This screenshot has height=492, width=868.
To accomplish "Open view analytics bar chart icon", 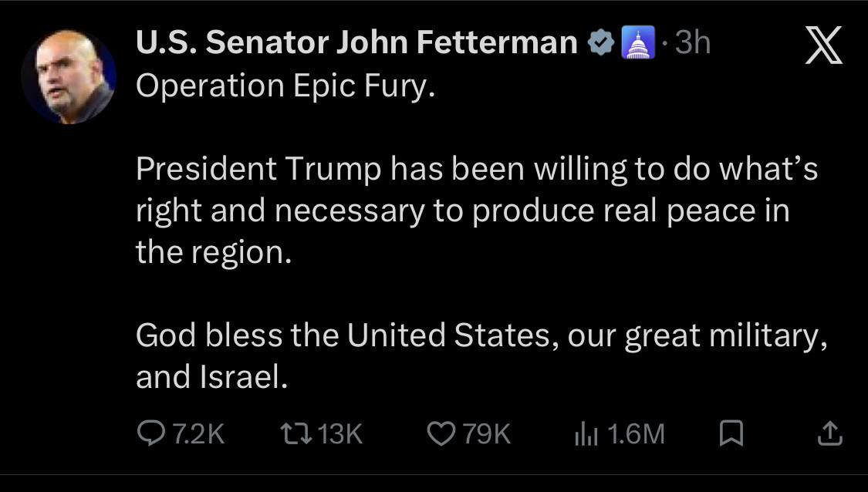I will (586, 434).
